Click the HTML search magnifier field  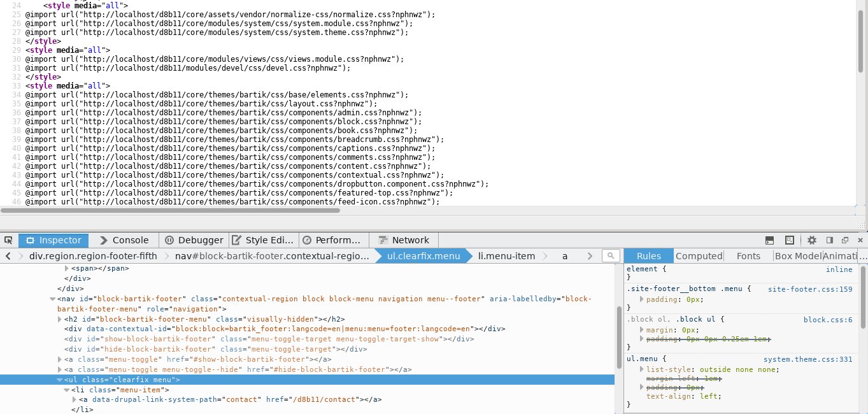pos(611,256)
